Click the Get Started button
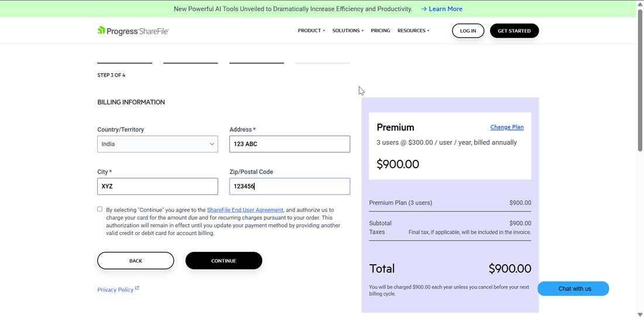Screen dimensions: 644x318 pos(514,31)
